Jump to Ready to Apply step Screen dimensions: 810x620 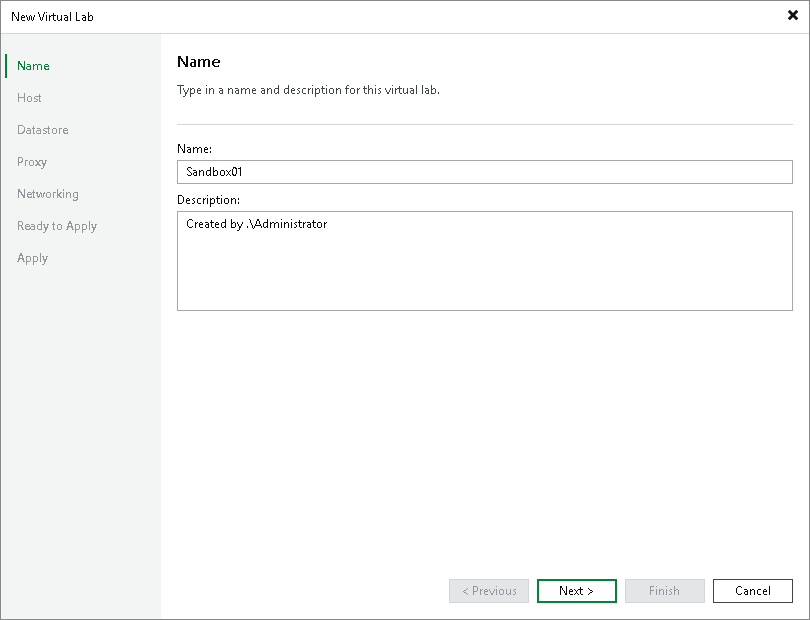[x=57, y=226]
